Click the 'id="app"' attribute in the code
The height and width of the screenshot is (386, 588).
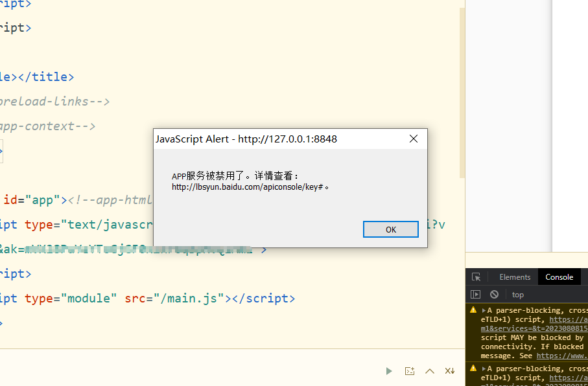[x=32, y=199]
